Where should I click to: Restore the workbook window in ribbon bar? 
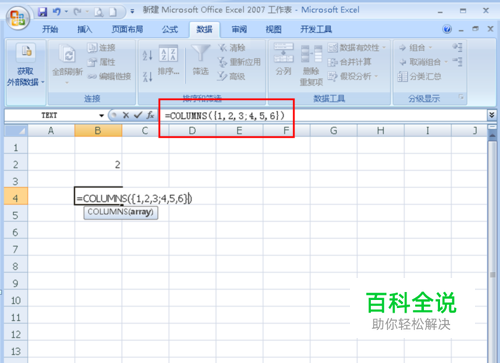[476, 29]
